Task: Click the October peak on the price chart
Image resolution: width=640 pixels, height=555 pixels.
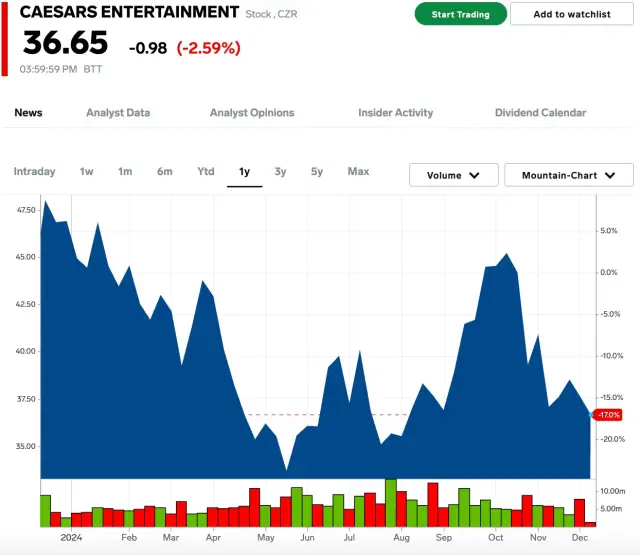Action: (x=508, y=255)
